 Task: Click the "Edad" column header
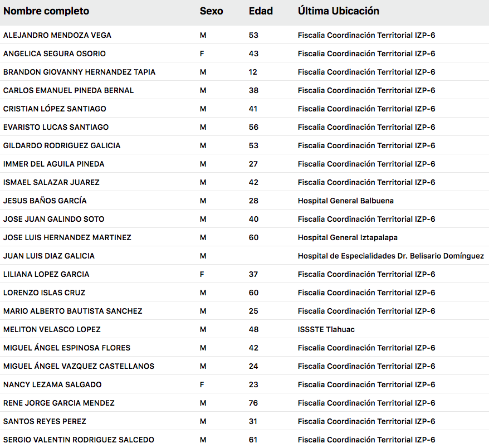[x=261, y=11]
